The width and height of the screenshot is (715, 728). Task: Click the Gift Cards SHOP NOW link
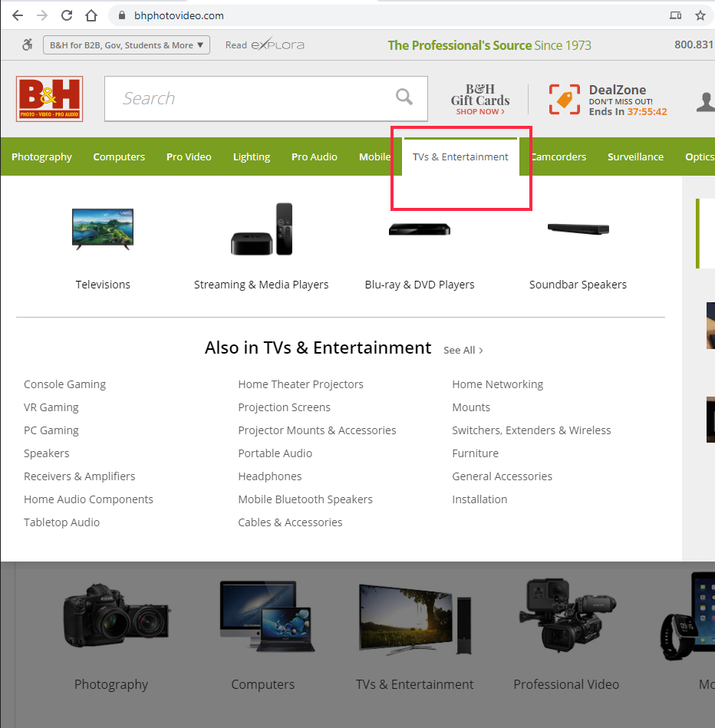pos(480,111)
